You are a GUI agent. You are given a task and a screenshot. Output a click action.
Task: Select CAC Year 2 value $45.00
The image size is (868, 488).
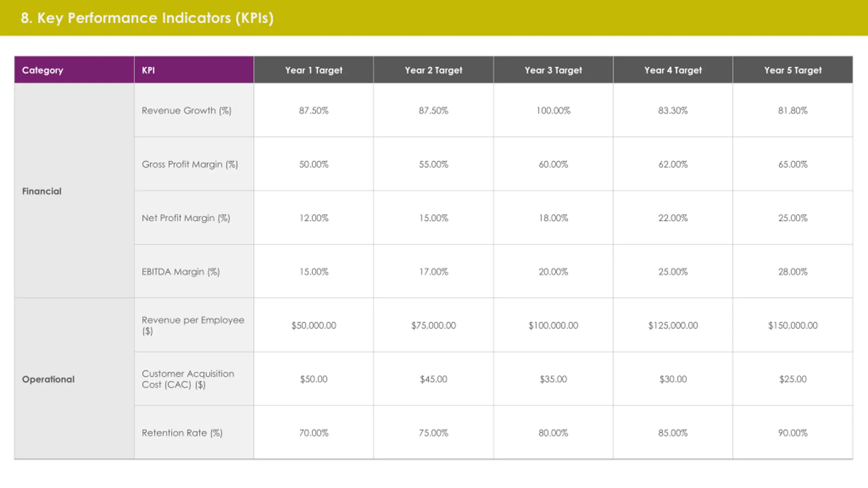(433, 379)
